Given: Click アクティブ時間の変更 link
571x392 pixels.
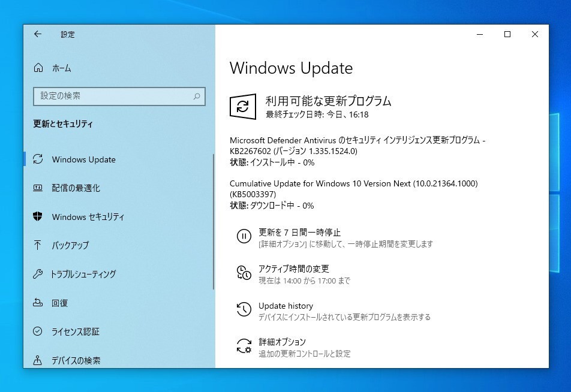Looking at the screenshot, I should coord(294,269).
